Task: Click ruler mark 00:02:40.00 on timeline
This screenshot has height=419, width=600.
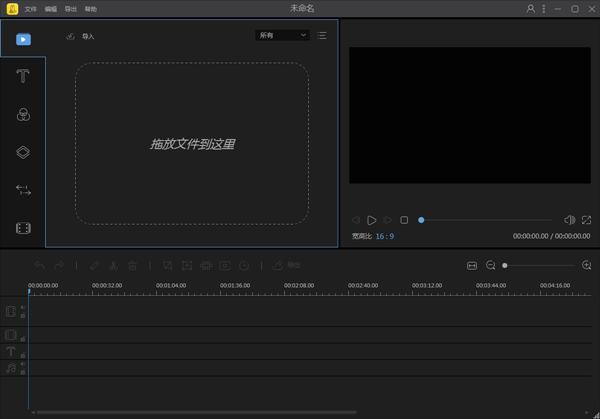Action: point(363,285)
